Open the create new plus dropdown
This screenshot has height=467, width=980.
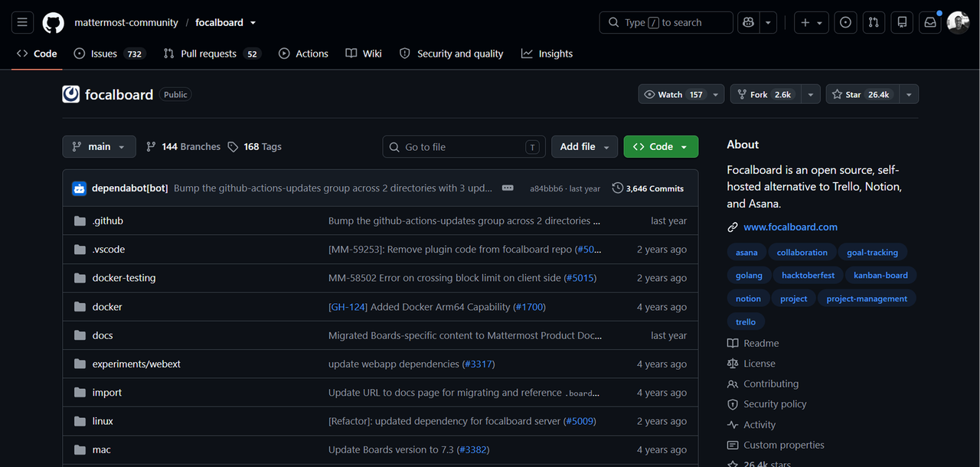(812, 22)
